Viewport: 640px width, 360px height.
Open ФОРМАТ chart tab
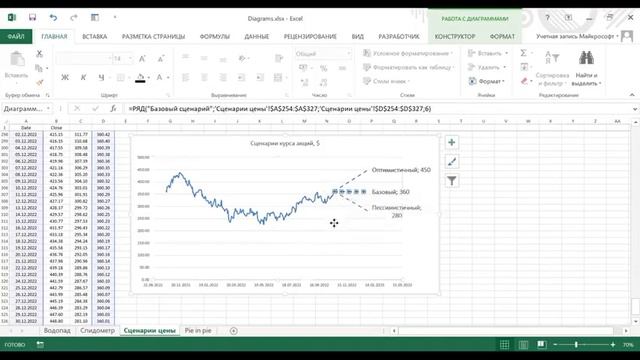click(502, 36)
